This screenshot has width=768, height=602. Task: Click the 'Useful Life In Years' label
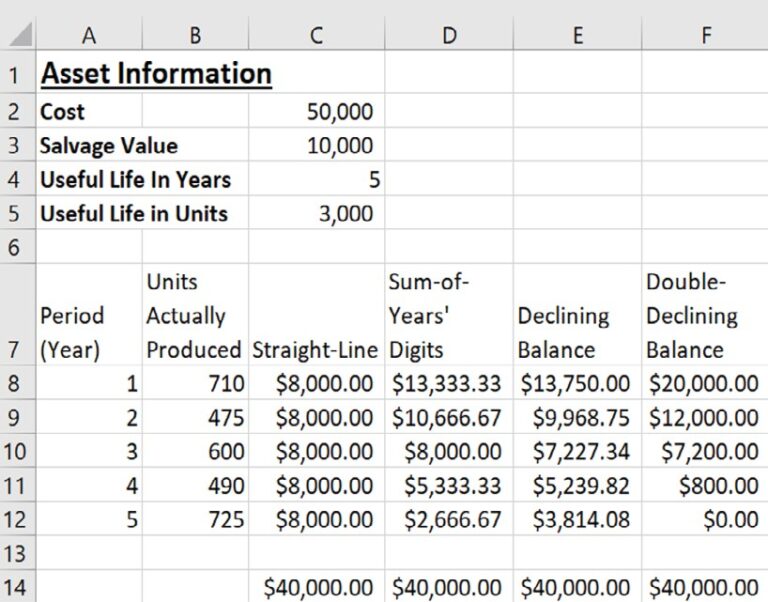[136, 179]
